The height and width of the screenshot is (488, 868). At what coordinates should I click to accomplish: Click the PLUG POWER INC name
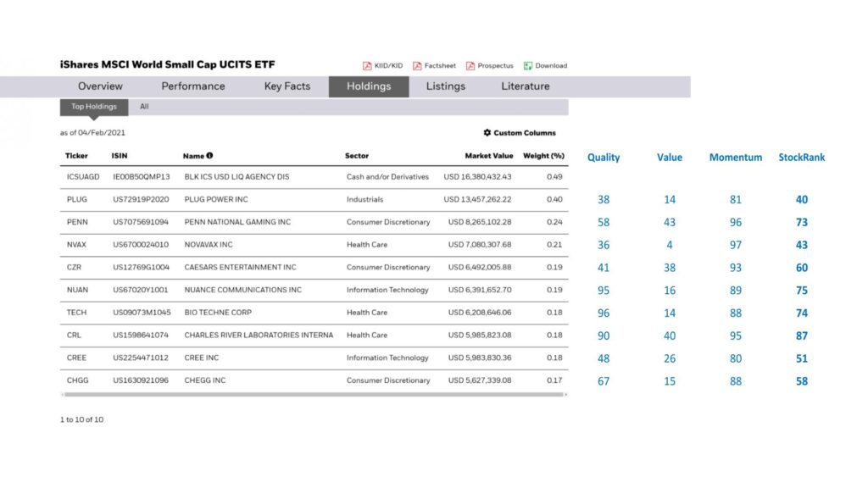coord(216,200)
